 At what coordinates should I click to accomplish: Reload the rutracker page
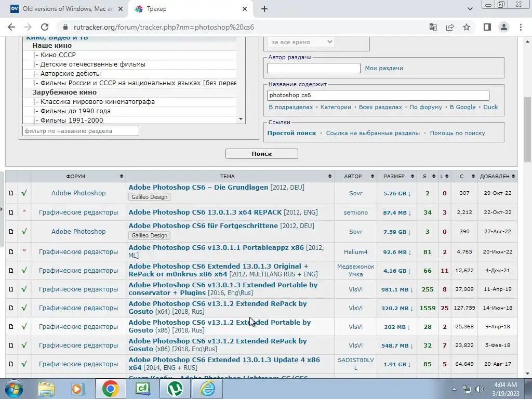click(45, 27)
